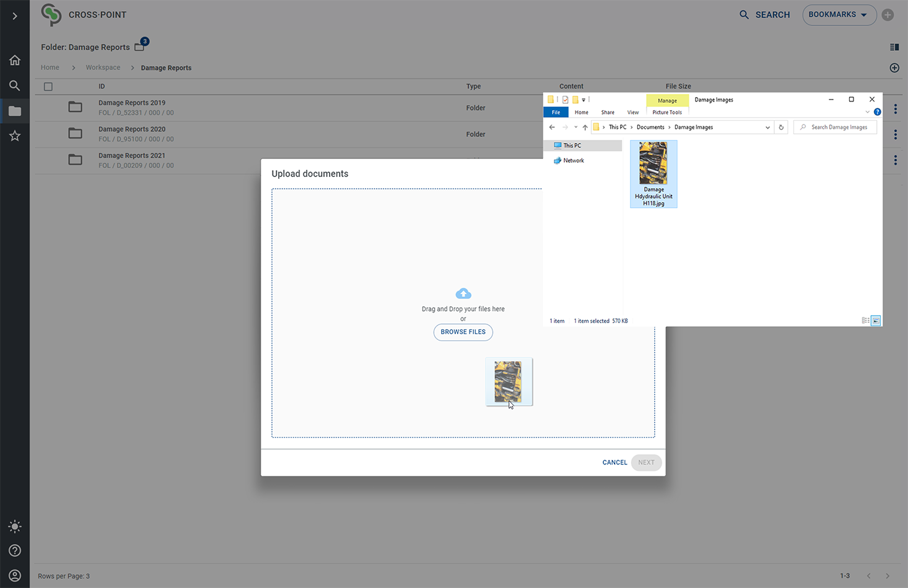Toggle the select-all checkbox in table header

[x=48, y=87]
